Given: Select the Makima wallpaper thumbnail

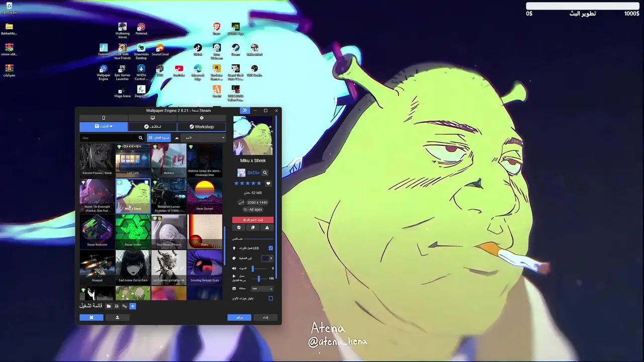Looking at the screenshot, I should (x=169, y=160).
